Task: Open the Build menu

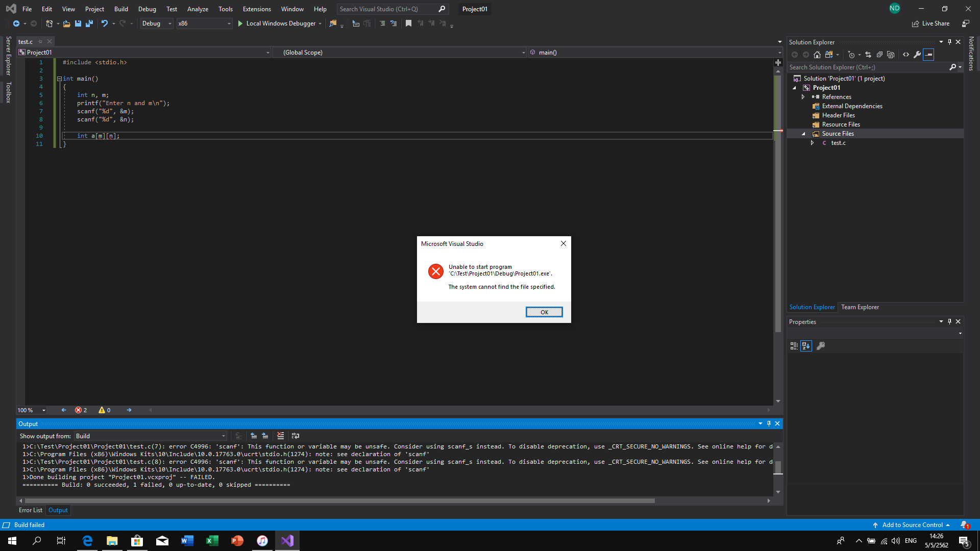Action: pos(121,9)
